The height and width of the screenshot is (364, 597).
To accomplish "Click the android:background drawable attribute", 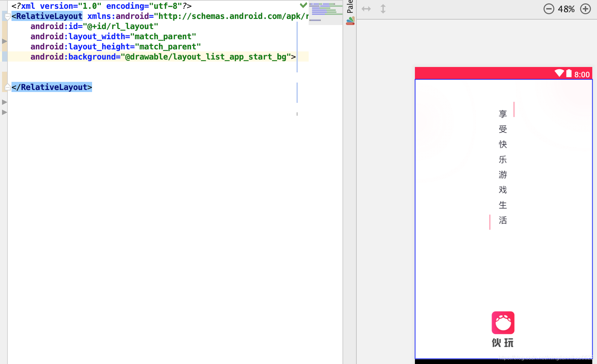I will (161, 57).
